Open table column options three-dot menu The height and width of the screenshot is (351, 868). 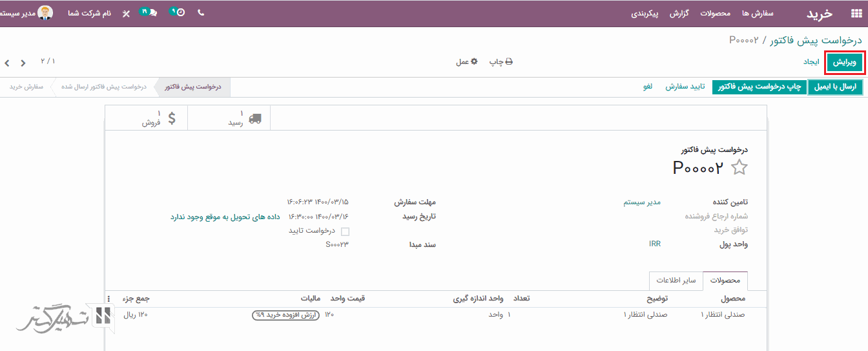click(108, 299)
